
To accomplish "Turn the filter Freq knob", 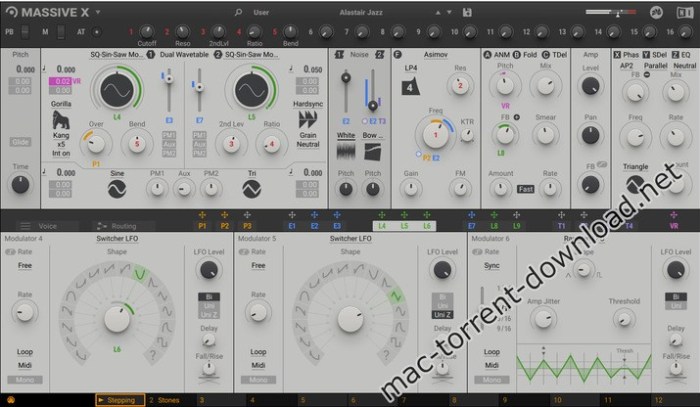I will point(435,135).
